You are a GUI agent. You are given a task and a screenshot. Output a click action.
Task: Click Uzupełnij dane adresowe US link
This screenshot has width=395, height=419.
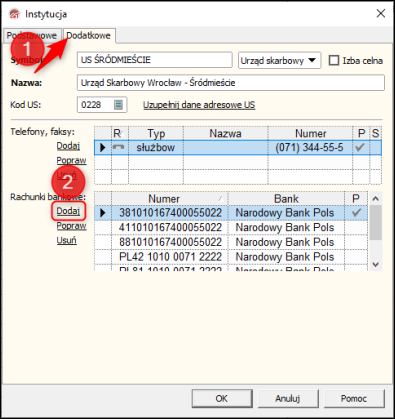click(x=199, y=105)
